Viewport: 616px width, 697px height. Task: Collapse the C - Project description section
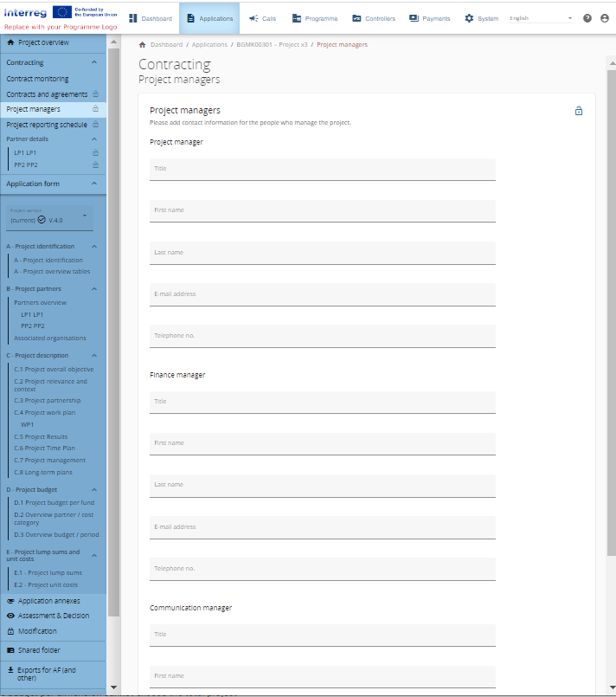click(x=94, y=356)
